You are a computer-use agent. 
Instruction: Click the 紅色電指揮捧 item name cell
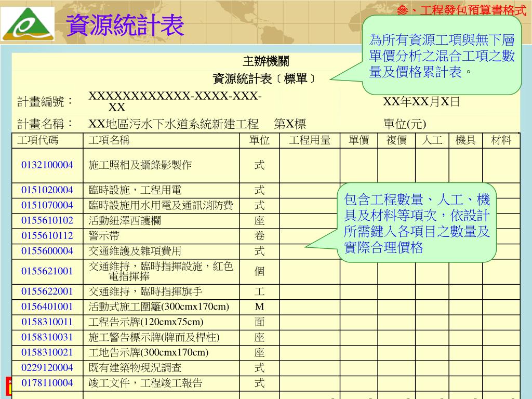[161, 271]
